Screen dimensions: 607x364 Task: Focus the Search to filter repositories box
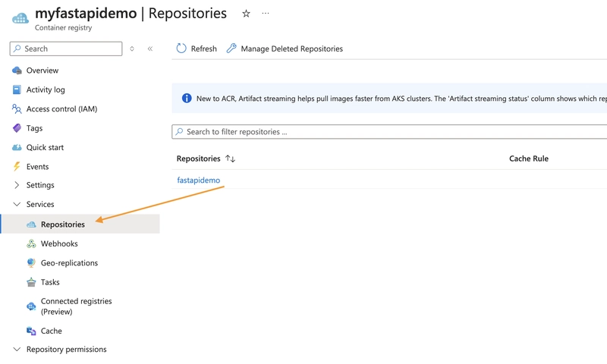pyautogui.click(x=389, y=132)
